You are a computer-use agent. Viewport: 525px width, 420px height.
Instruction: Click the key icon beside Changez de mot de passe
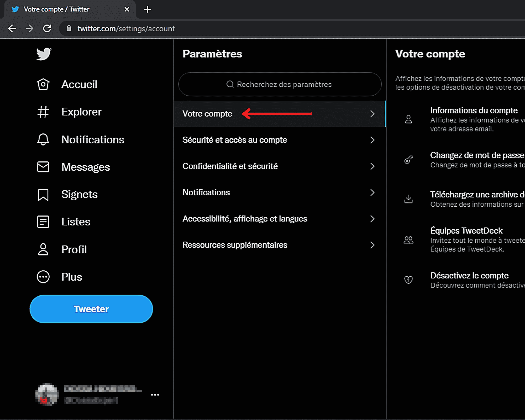tap(408, 160)
